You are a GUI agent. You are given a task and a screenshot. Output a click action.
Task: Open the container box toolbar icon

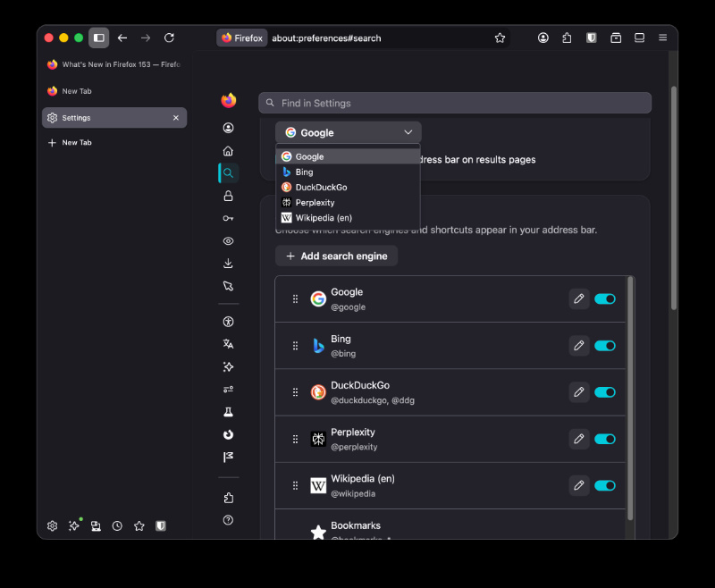[616, 38]
